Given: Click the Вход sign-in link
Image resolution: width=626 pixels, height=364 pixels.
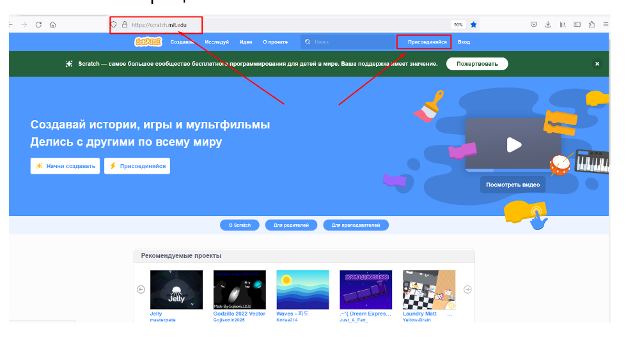Looking at the screenshot, I should pos(464,42).
